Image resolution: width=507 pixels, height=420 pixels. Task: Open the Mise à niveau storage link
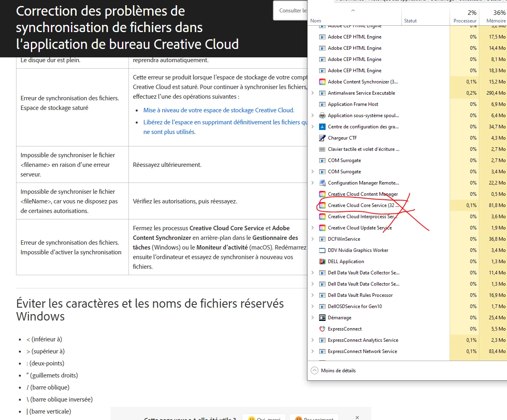(219, 110)
